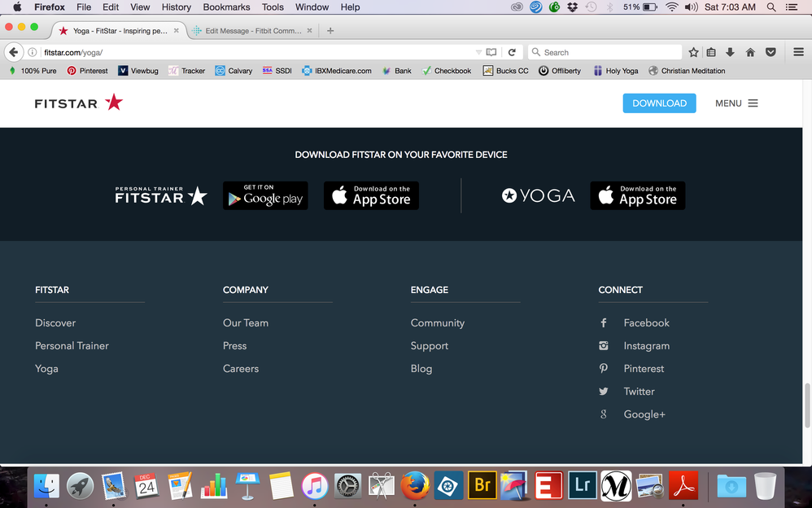Open the Press link under Company
Viewport: 812px width, 508px height.
coord(234,346)
